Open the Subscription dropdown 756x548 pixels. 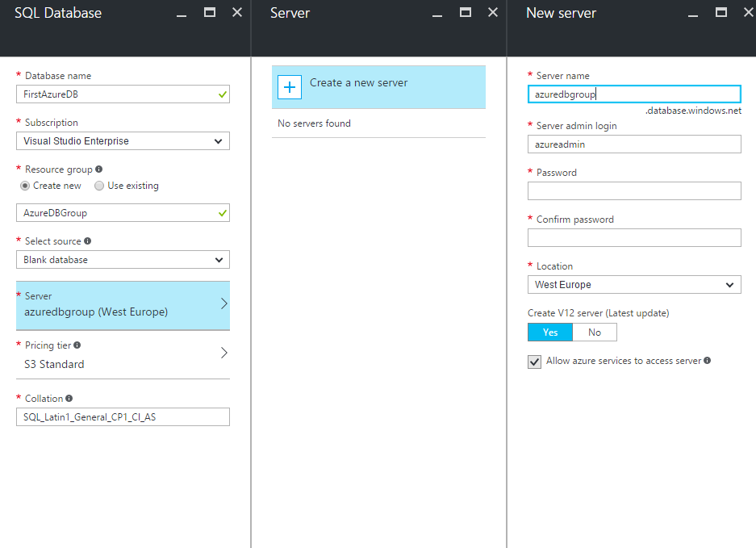pyautogui.click(x=123, y=141)
